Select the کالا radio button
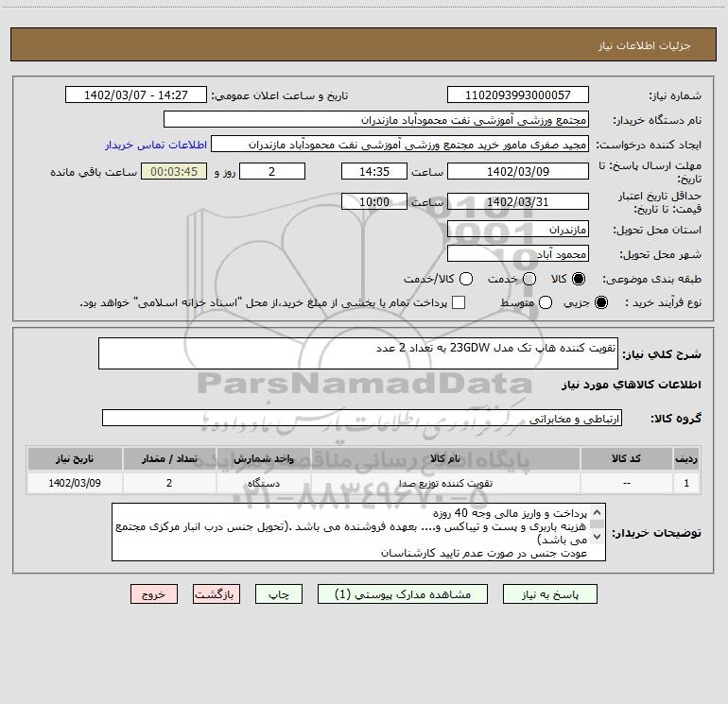728x704 pixels. (579, 279)
